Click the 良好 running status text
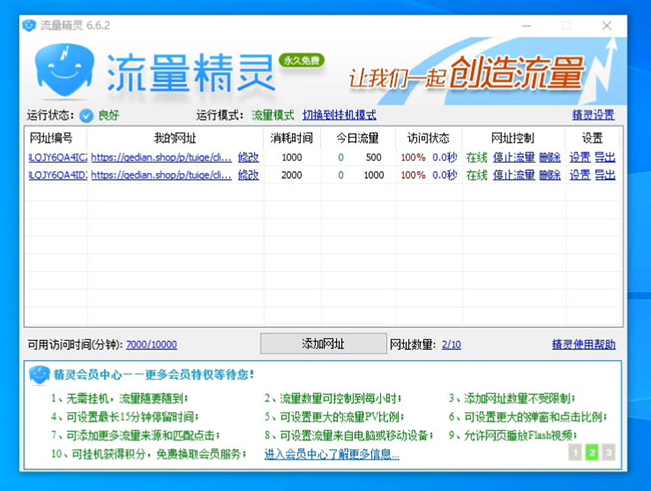Viewport: 651px width, 491px height. click(108, 115)
